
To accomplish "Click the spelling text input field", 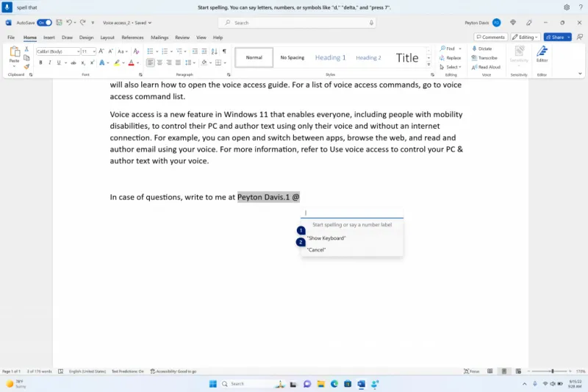I will click(353, 213).
